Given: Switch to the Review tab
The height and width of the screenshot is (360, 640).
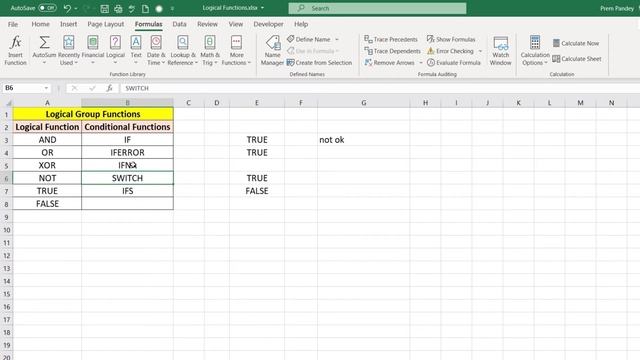Looking at the screenshot, I should [207, 24].
